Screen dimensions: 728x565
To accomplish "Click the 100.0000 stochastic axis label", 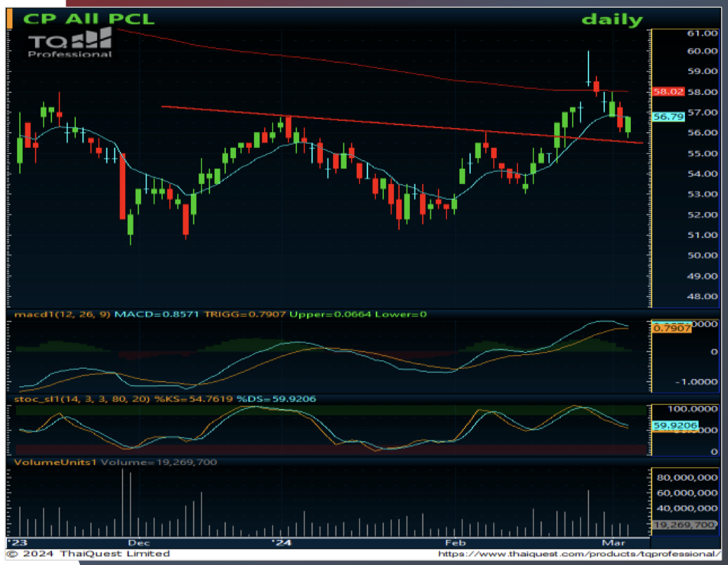I will click(692, 409).
